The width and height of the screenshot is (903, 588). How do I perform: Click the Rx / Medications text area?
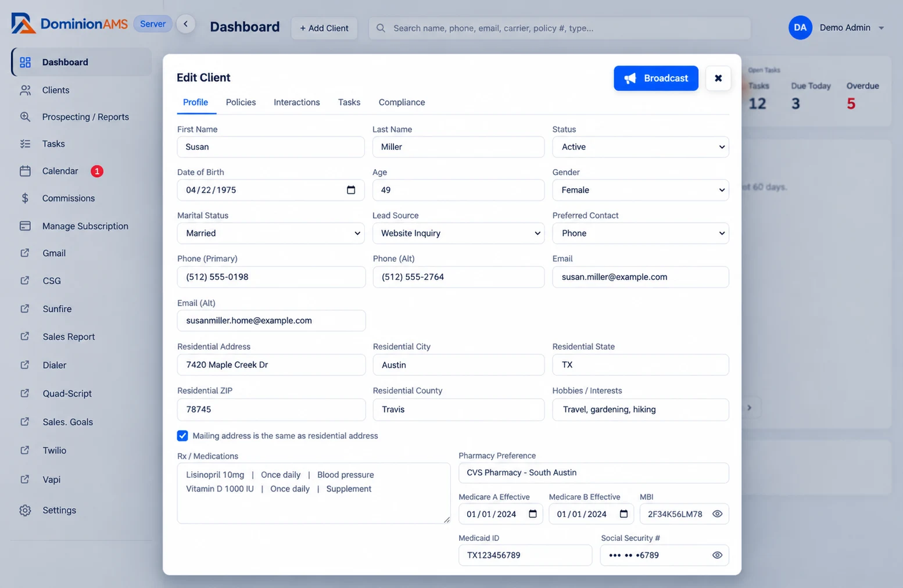click(x=314, y=493)
